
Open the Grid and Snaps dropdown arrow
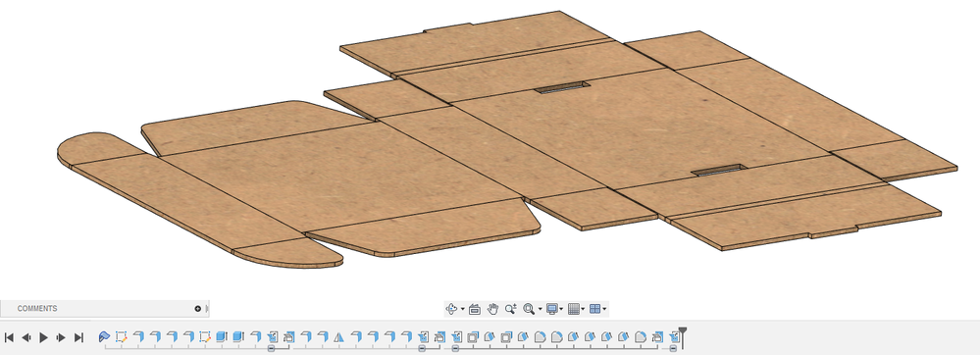(x=583, y=309)
